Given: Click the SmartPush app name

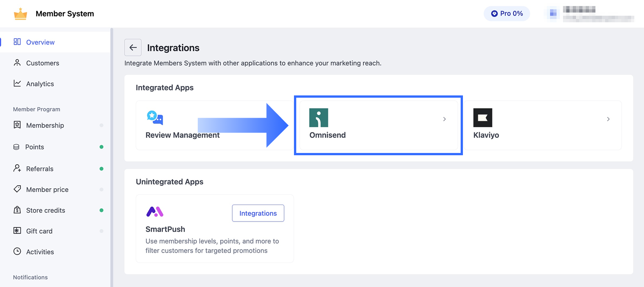Looking at the screenshot, I should tap(165, 229).
